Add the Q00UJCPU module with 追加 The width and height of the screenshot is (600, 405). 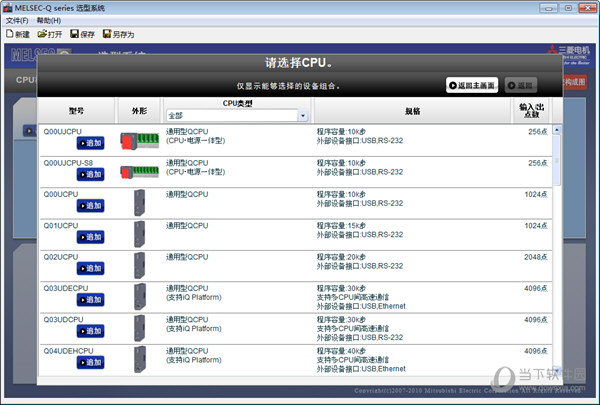click(x=90, y=143)
